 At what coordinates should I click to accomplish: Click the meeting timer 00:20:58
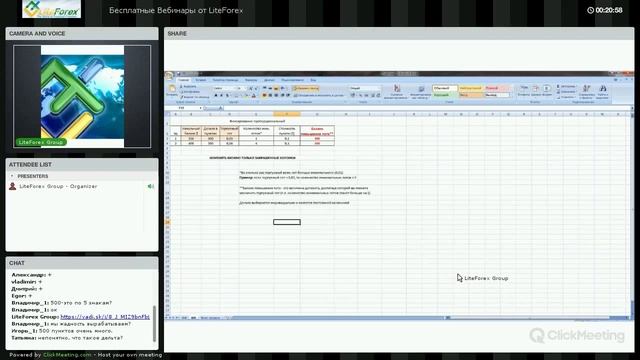point(609,10)
